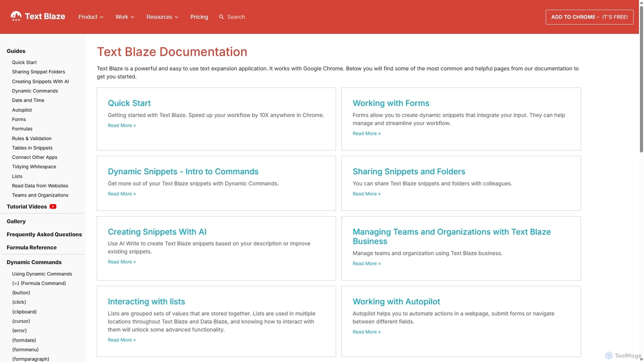Image resolution: width=644 pixels, height=362 pixels.
Task: Open the {clipboard} command reference
Action: pyautogui.click(x=24, y=312)
